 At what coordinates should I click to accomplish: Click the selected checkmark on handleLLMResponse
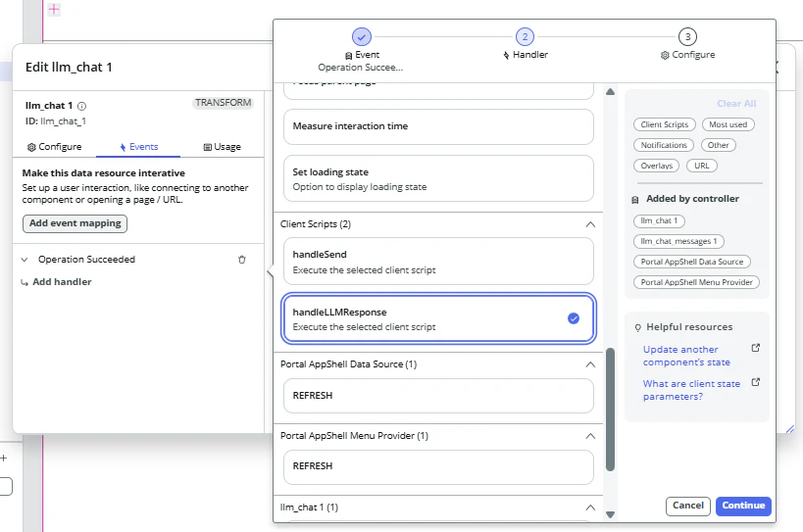[574, 318]
